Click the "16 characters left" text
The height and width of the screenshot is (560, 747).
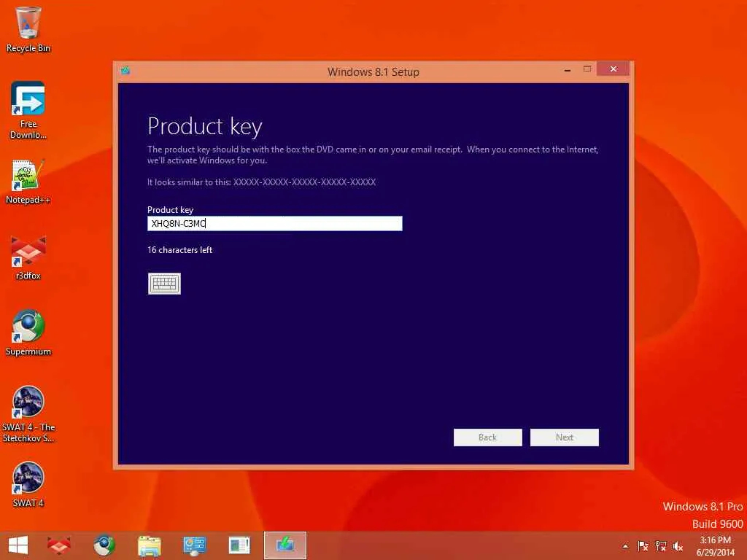click(x=179, y=250)
